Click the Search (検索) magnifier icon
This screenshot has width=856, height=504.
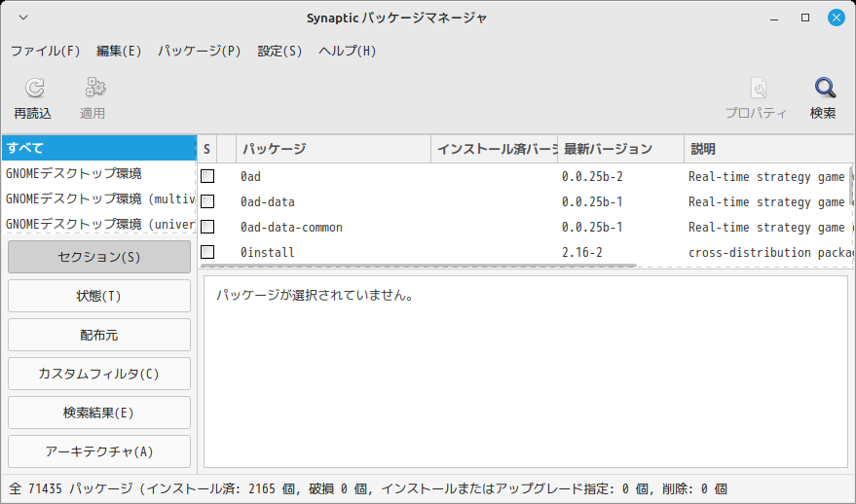tap(825, 88)
